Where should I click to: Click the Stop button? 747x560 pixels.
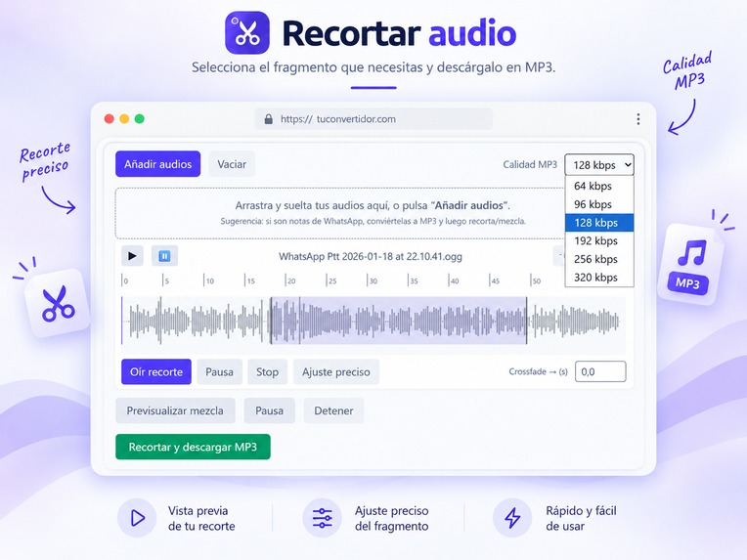[x=267, y=372]
